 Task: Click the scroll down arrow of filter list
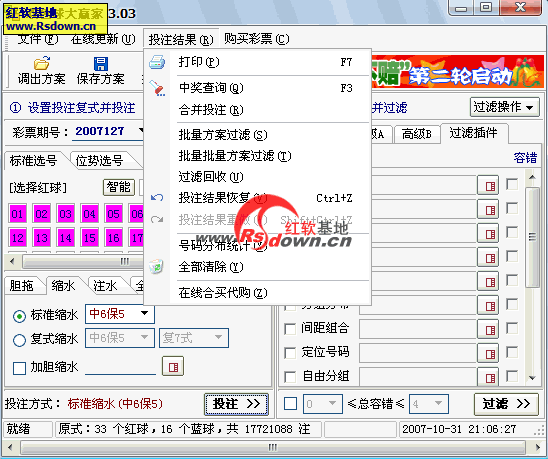[532, 377]
